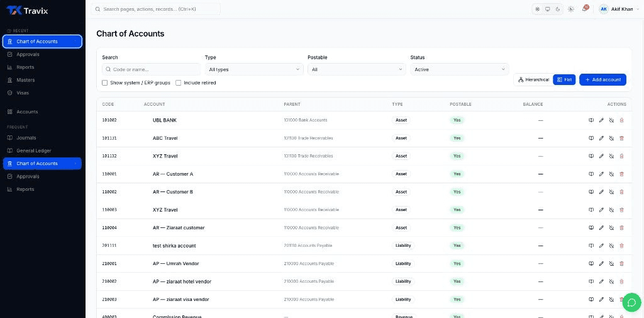Open Approvals in the Frequent sidebar section
The height and width of the screenshot is (318, 644).
pyautogui.click(x=42, y=176)
